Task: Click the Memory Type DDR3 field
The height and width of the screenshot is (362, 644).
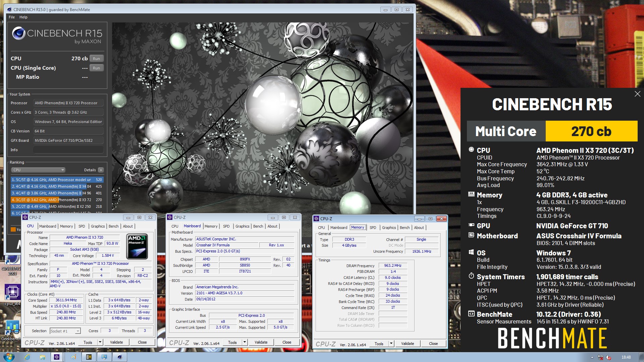Action: coord(349,239)
